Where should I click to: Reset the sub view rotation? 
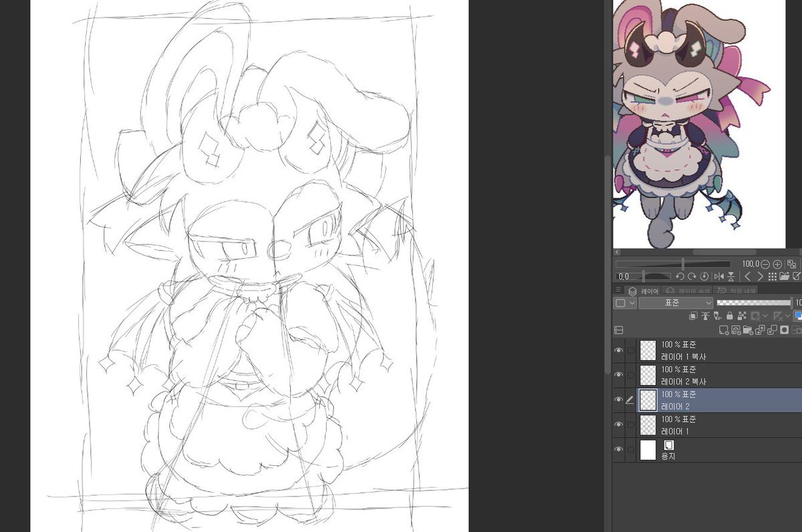coord(704,276)
